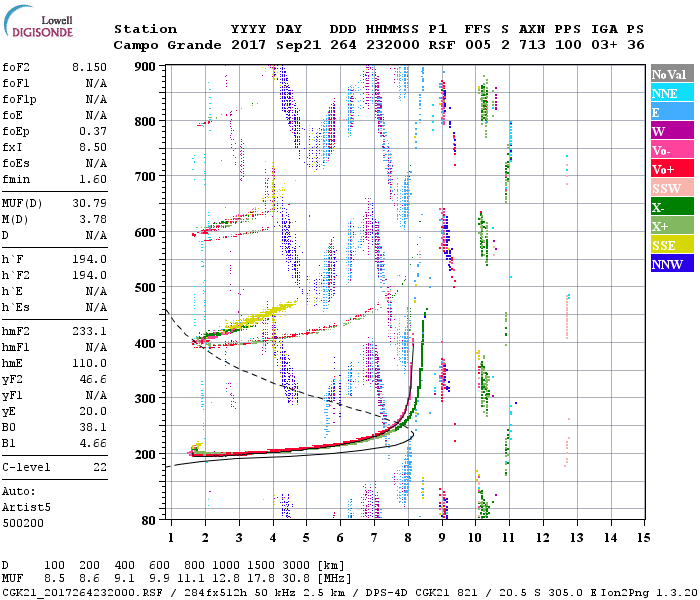
Task: Click the IGA value 03+
Action: click(x=604, y=45)
